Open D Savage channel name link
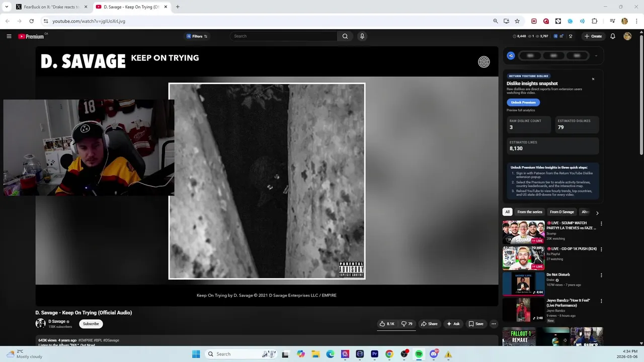Image resolution: width=644 pixels, height=362 pixels. click(x=57, y=322)
